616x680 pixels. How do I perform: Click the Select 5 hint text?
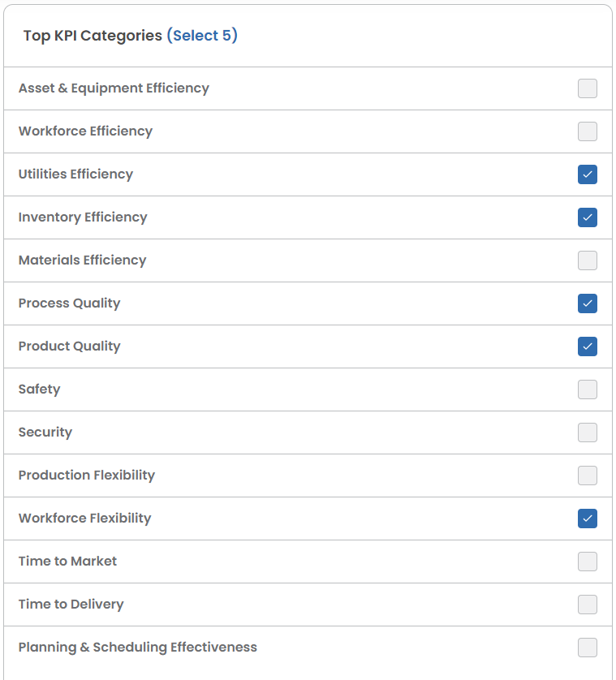coord(202,36)
